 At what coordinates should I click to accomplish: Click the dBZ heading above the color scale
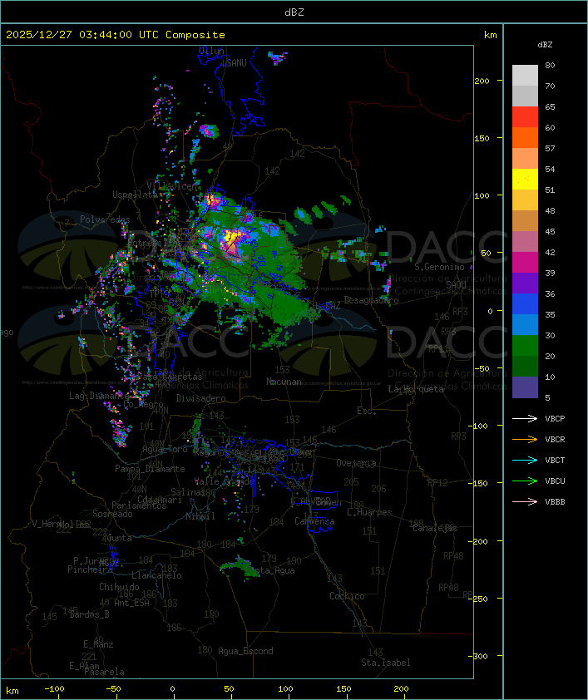[x=545, y=45]
